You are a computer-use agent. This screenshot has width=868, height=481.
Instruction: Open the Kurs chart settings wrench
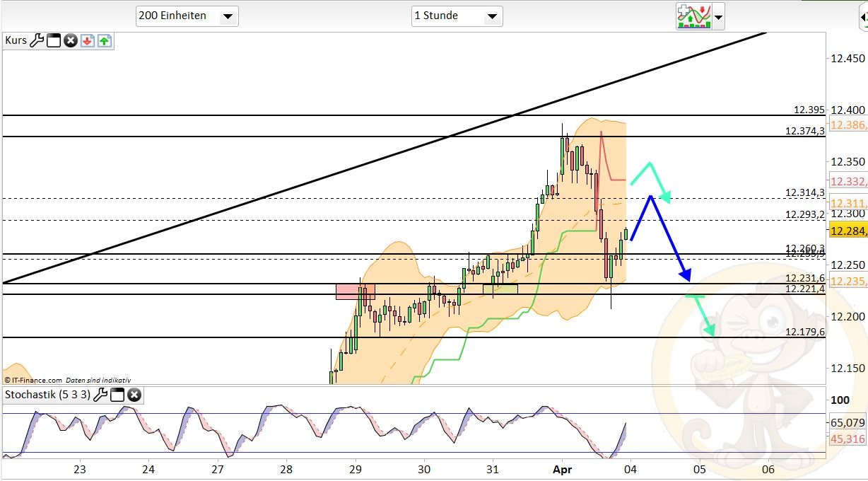click(37, 40)
